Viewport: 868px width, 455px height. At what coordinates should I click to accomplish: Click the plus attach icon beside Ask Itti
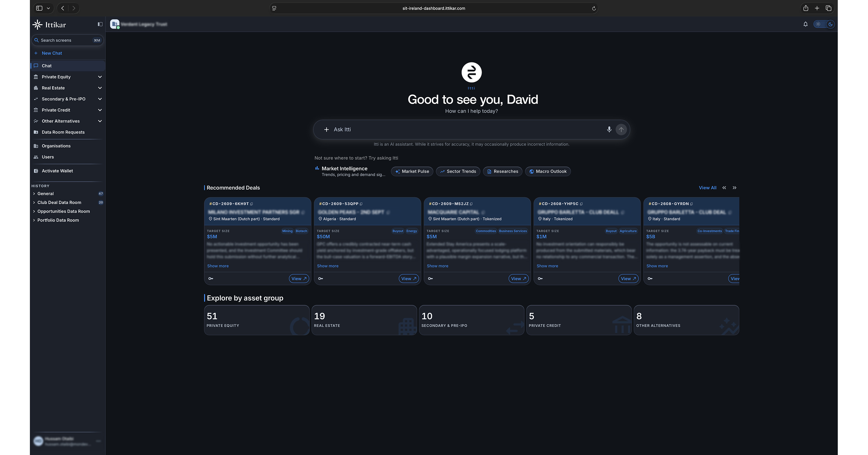[326, 130]
